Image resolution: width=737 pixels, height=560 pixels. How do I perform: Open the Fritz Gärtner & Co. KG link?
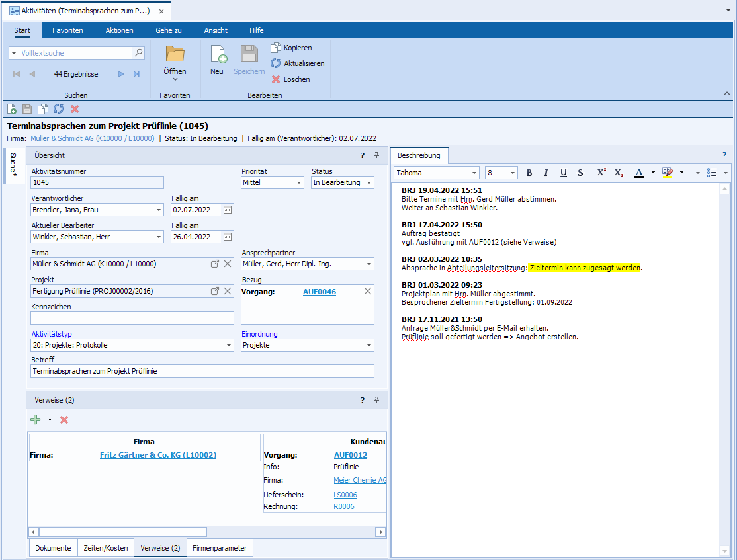[x=157, y=455]
